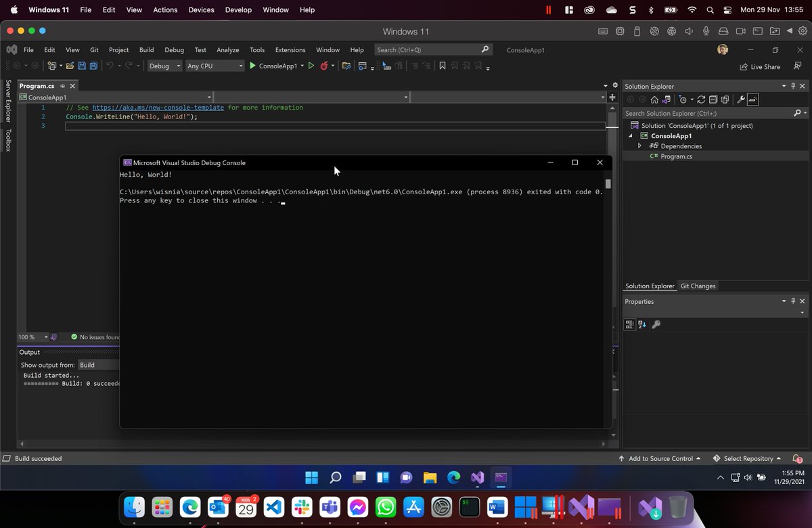
Task: Open the Server Explorer side tab
Action: [8, 101]
